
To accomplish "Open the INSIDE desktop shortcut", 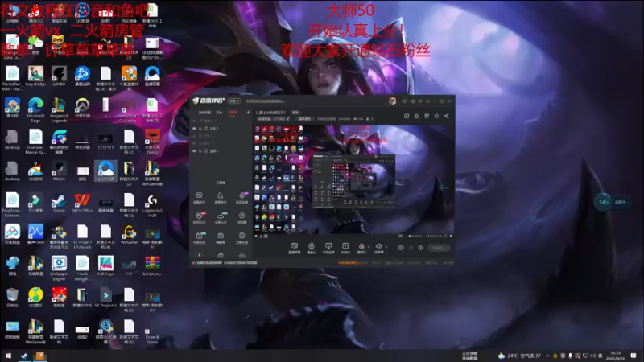I will click(59, 170).
